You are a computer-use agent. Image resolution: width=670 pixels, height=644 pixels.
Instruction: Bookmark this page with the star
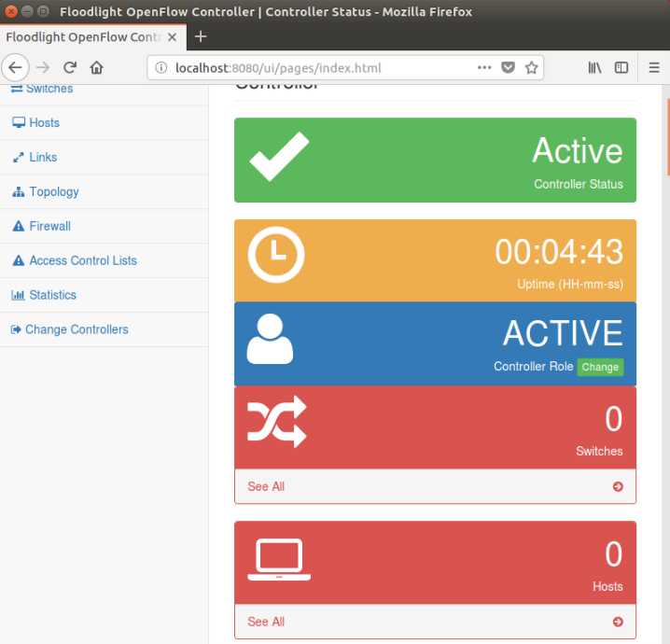pyautogui.click(x=531, y=67)
